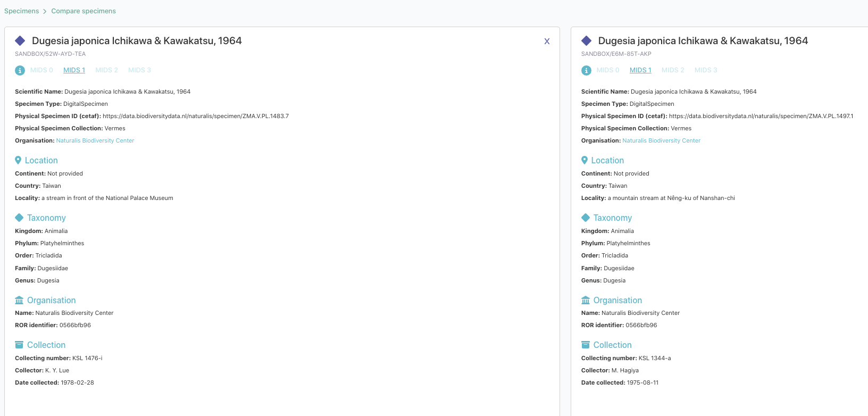Image resolution: width=868 pixels, height=416 pixels.
Task: Click the diamond icon beside the left specimen title
Action: (20, 41)
